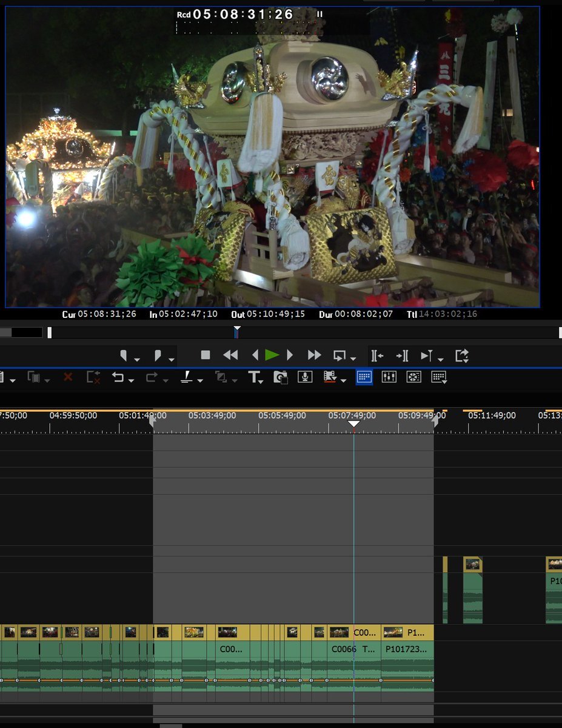The height and width of the screenshot is (728, 562).
Task: Step forward one frame
Action: pos(290,356)
